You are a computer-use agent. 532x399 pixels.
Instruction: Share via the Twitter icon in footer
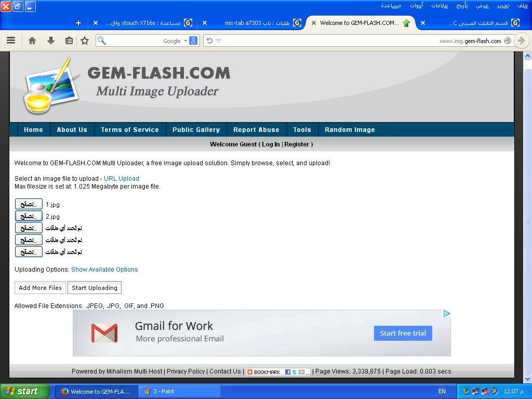tap(294, 372)
